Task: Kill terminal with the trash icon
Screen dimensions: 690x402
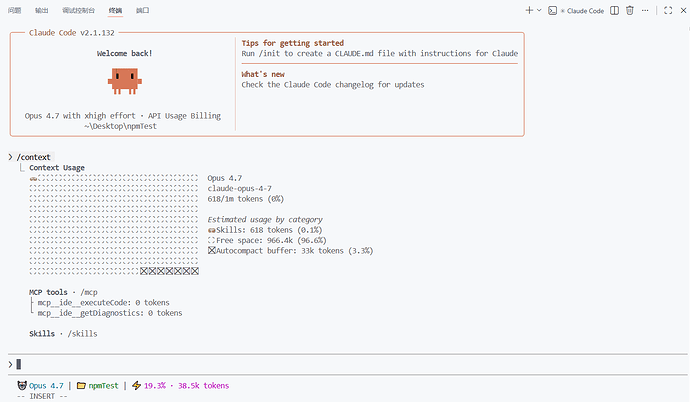Action: (x=630, y=11)
